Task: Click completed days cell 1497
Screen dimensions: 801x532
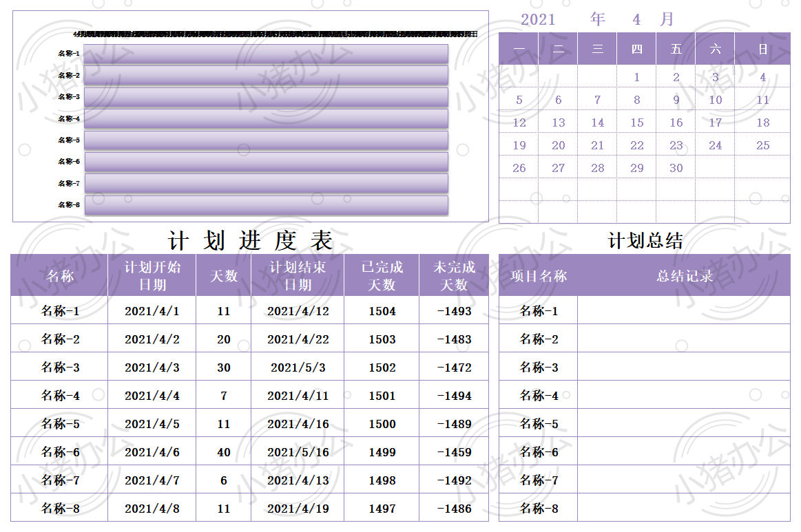Action: (382, 509)
